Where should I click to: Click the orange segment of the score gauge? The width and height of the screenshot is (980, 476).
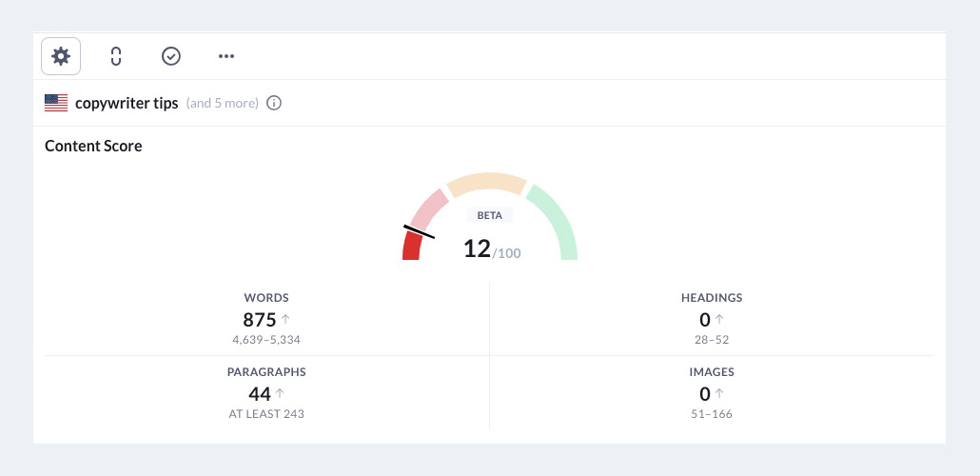486,184
